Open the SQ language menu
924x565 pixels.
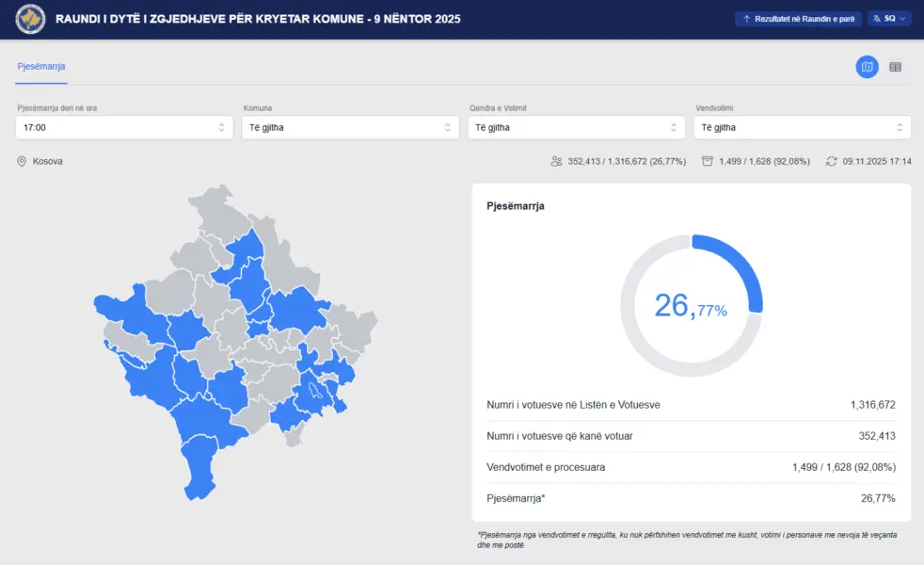(x=889, y=19)
